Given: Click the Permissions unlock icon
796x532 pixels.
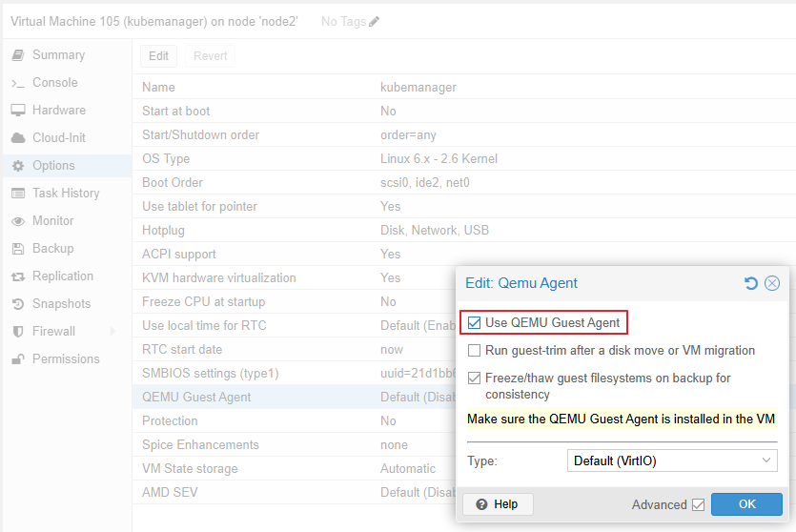Looking at the screenshot, I should 18,359.
